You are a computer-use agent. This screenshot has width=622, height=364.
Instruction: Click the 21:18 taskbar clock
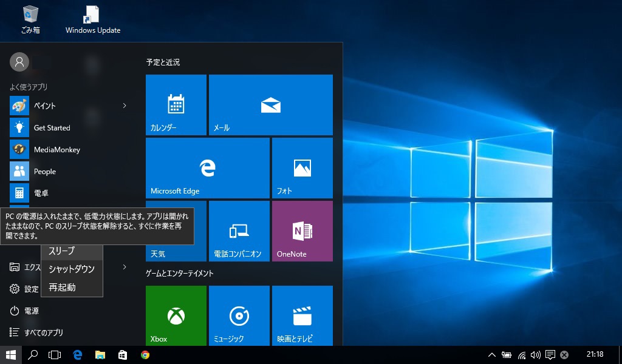click(595, 354)
